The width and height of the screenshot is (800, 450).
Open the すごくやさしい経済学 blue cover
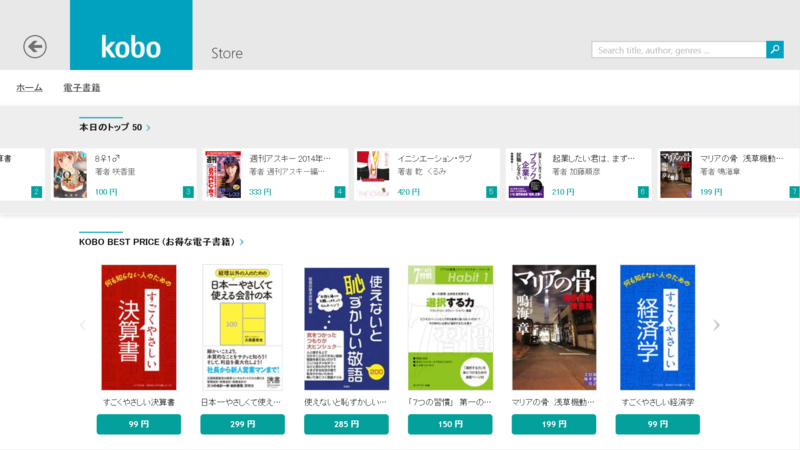[658, 328]
